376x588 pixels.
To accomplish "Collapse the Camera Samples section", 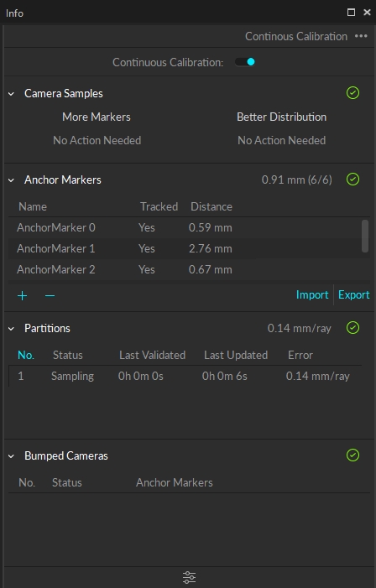I will (x=11, y=94).
